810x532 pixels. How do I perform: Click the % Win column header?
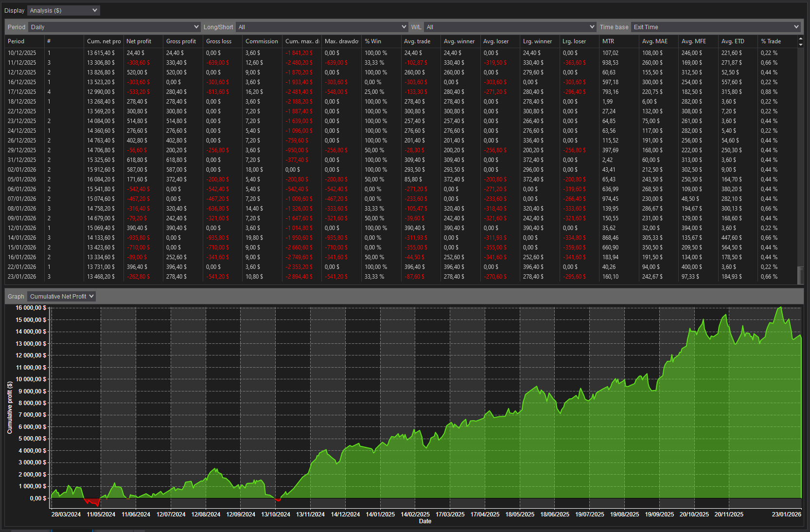373,41
